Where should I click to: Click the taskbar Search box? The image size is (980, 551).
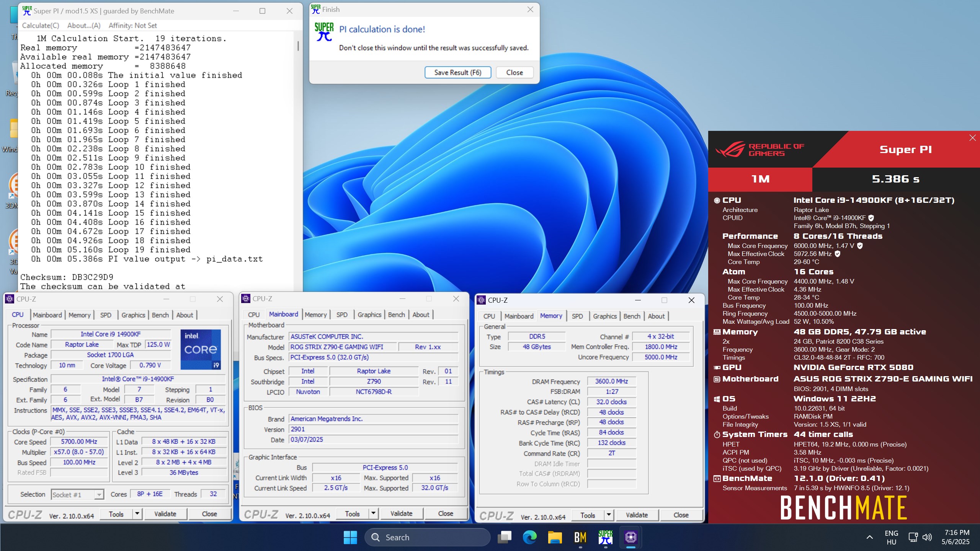427,537
